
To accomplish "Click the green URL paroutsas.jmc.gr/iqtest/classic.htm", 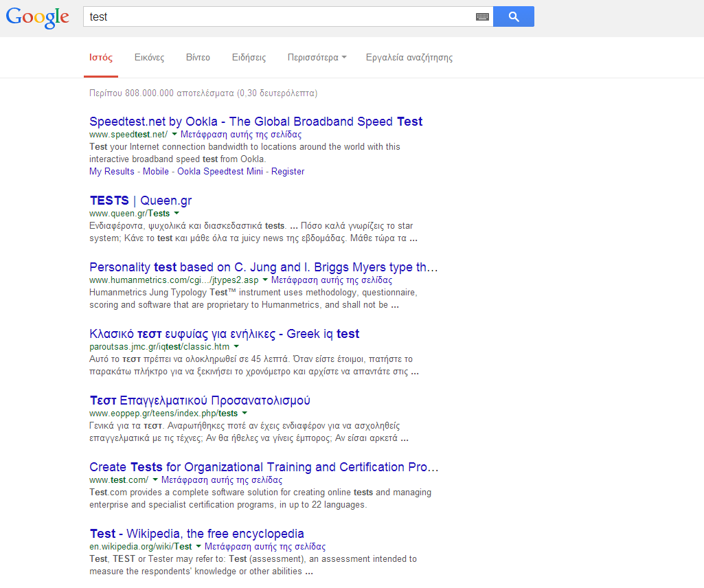I will [159, 347].
